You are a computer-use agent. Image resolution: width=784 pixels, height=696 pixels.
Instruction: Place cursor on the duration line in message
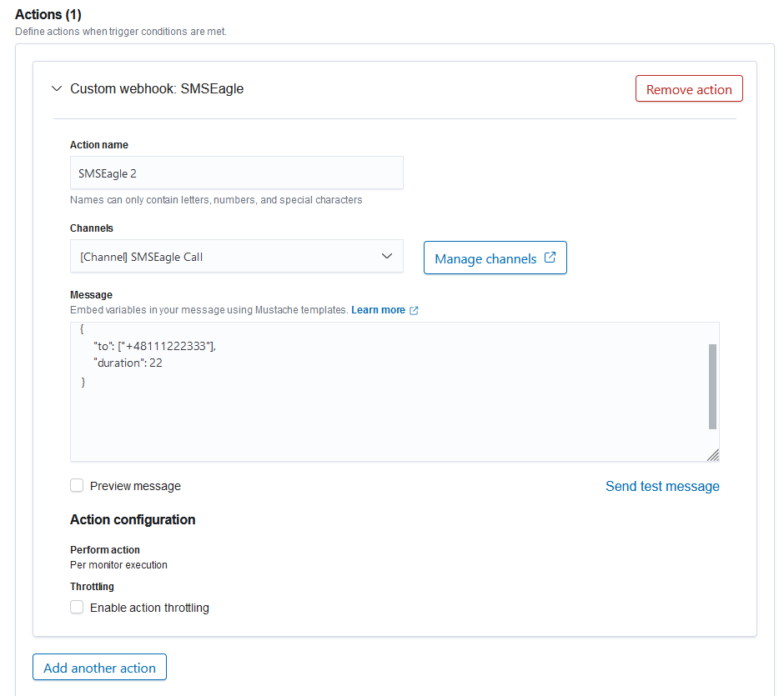pyautogui.click(x=128, y=363)
